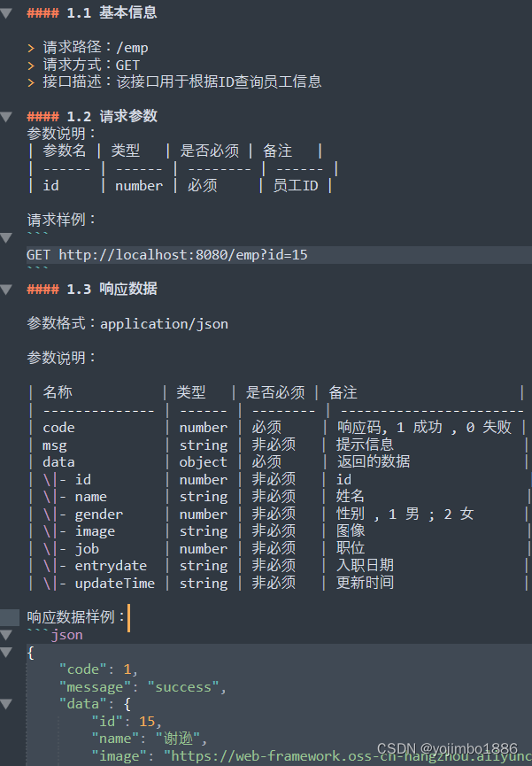Click the \|- name row name
The image size is (532, 766).
click(74, 497)
